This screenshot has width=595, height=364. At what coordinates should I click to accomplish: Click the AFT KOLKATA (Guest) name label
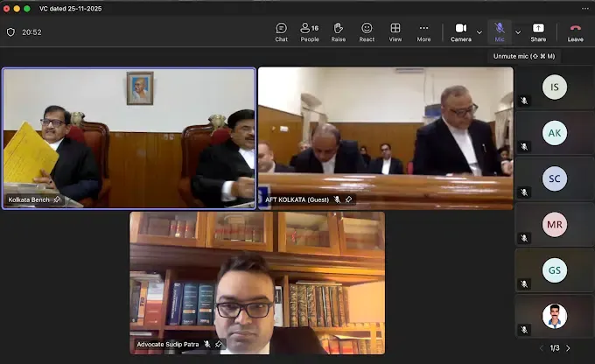click(297, 199)
